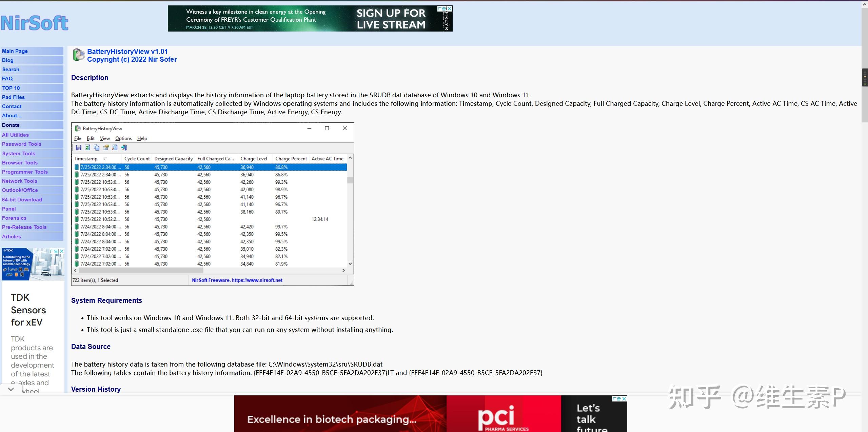868x432 pixels.
Task: Open the System Tools category
Action: pos(19,154)
